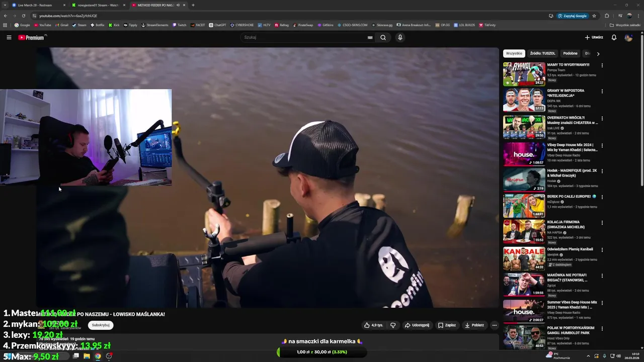The width and height of the screenshot is (644, 362).
Task: Like the video with thumbs up
Action: [373, 325]
